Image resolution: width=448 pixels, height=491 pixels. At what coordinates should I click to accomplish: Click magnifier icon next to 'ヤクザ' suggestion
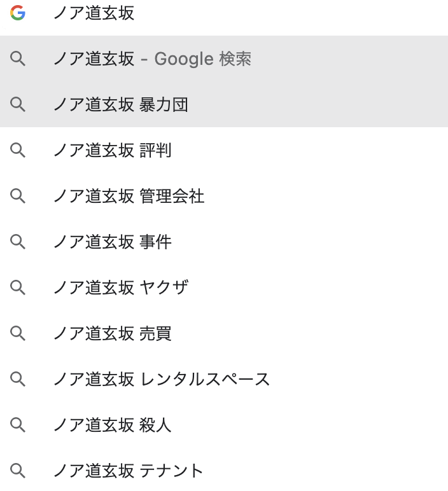click(18, 287)
